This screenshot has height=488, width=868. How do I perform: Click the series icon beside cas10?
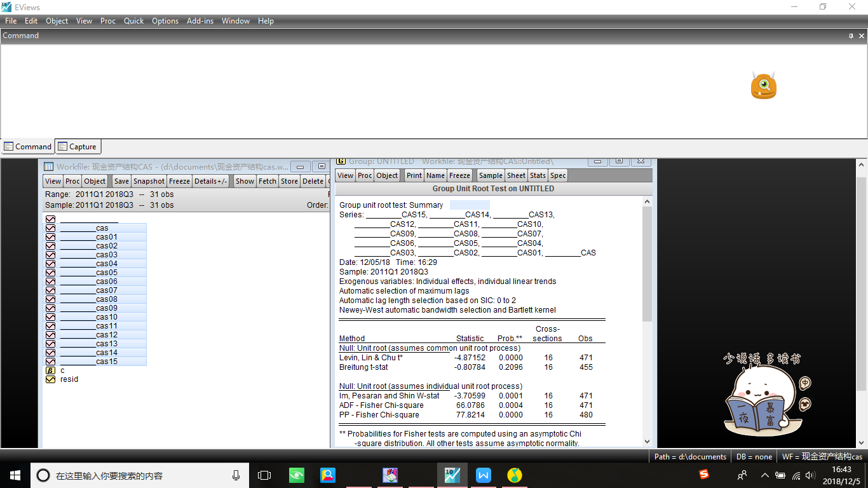[x=50, y=317]
